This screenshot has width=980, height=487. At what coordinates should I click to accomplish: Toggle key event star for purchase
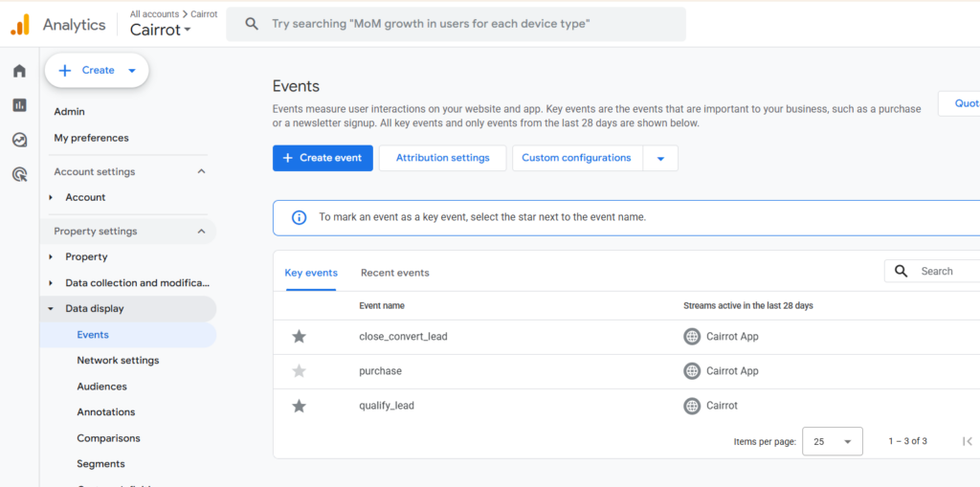pos(300,371)
